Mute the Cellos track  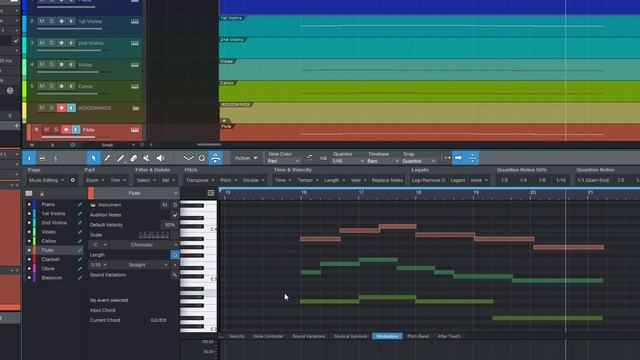[42, 86]
